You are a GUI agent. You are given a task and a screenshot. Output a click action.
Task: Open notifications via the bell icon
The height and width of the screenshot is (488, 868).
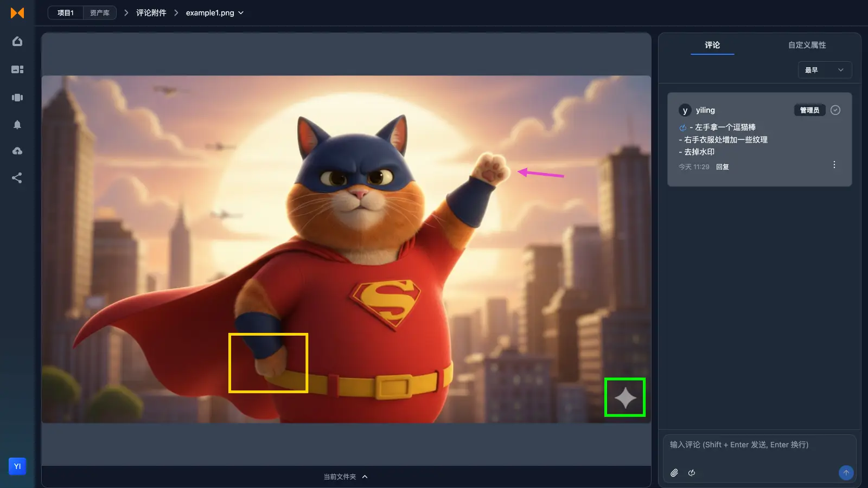pyautogui.click(x=17, y=125)
